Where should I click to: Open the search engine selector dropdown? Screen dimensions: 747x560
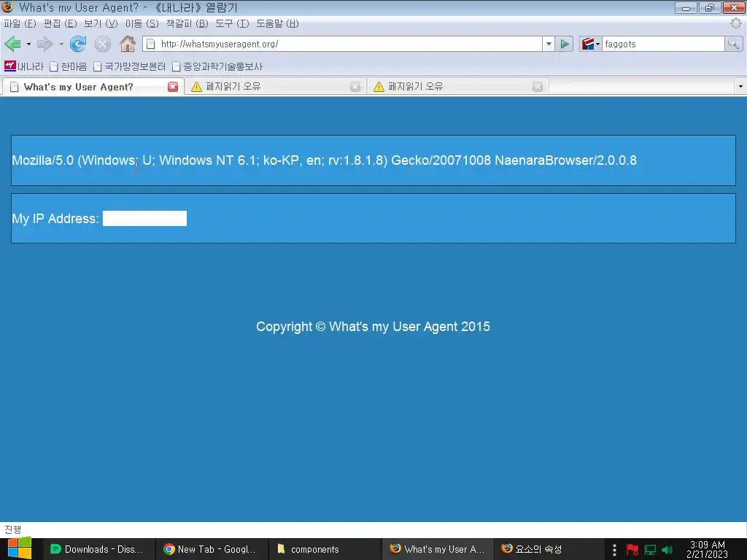tap(591, 44)
